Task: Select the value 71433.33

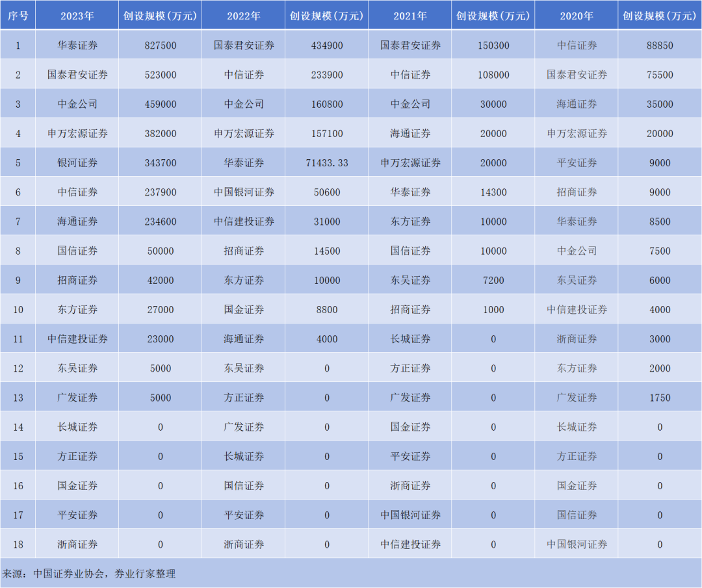Action: pos(327,163)
